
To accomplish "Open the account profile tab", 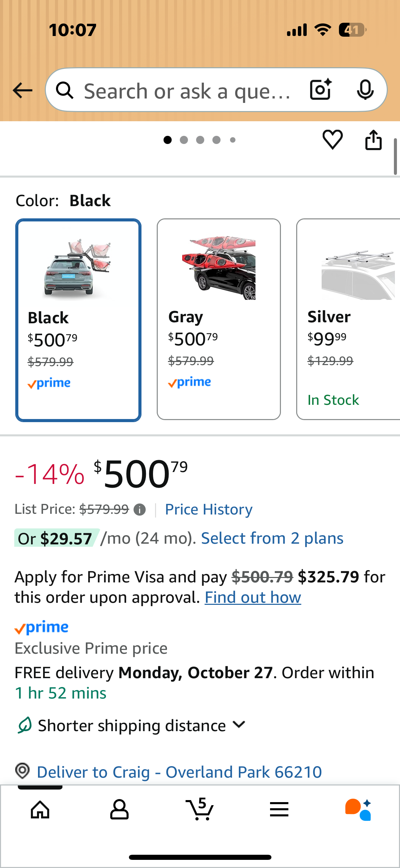I will click(x=119, y=809).
